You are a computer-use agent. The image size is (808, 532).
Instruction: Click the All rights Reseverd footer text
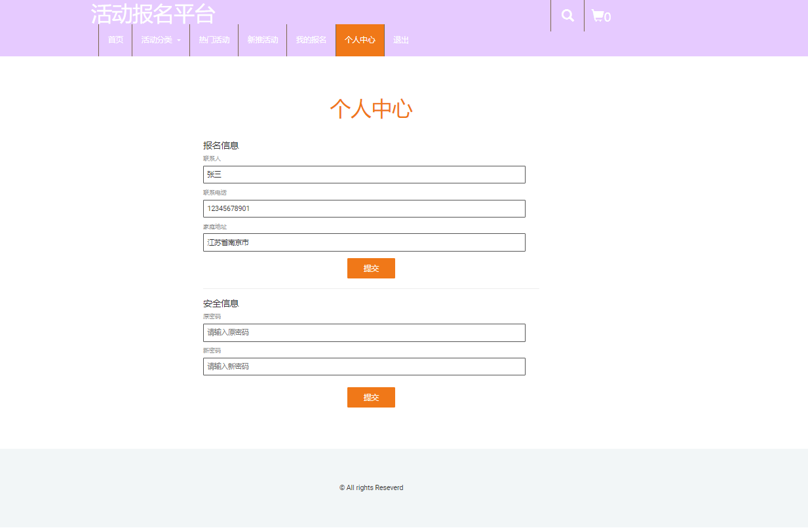371,487
